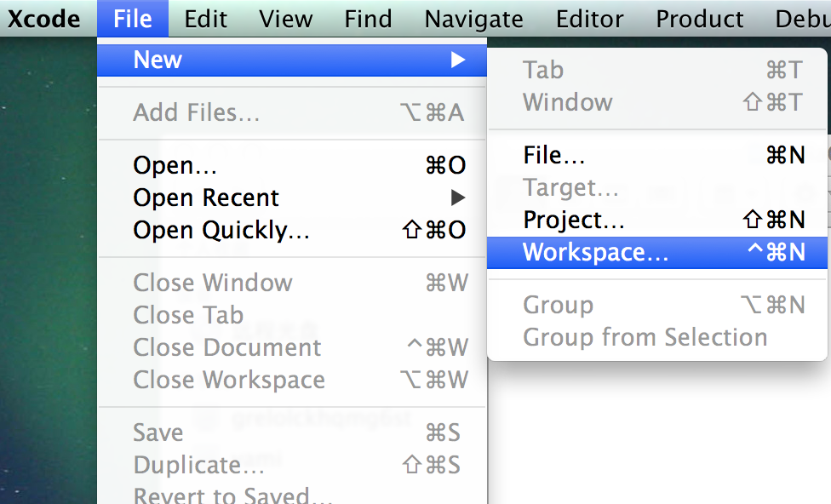
Task: Open the Xcode application menu
Action: [44, 19]
